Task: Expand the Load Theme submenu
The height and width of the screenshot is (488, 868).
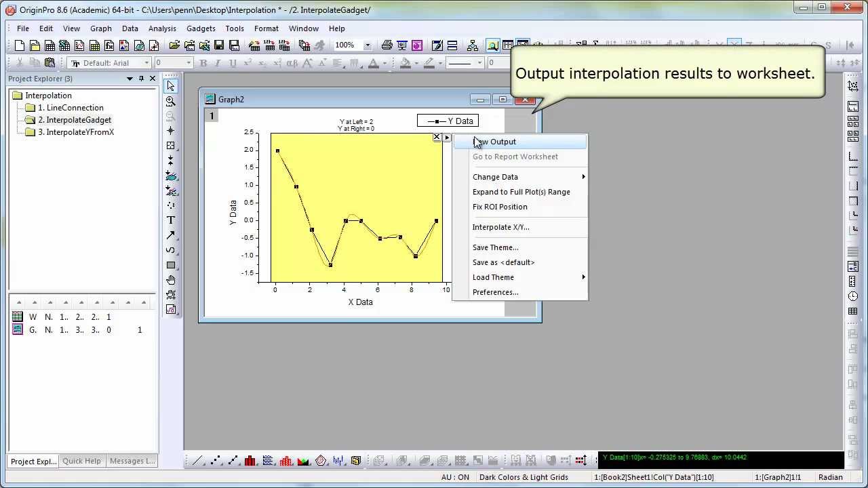Action: pos(519,277)
